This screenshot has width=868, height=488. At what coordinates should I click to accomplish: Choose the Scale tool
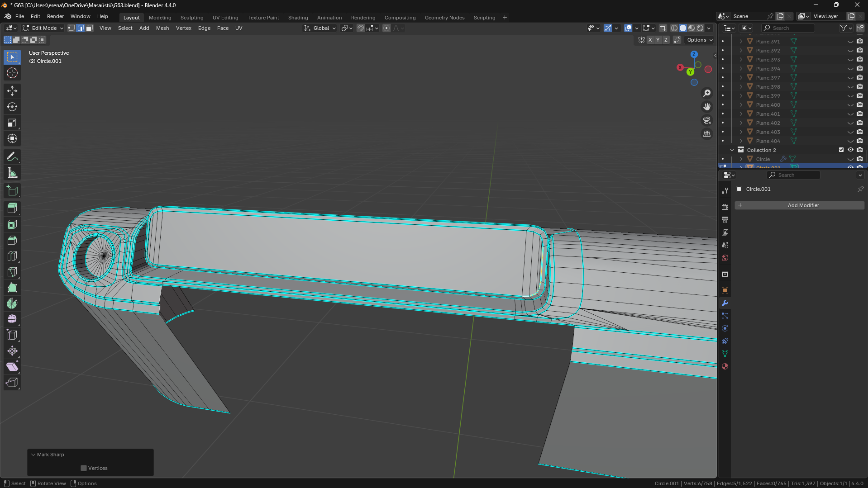(x=12, y=123)
